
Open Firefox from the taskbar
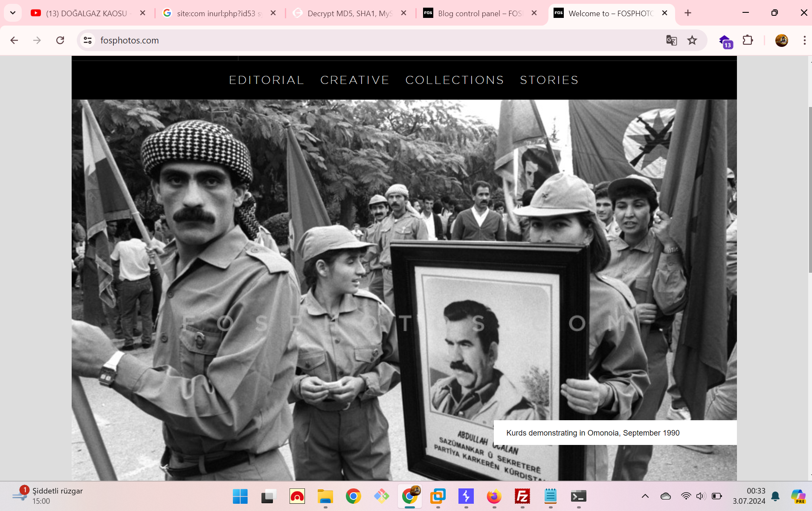point(494,496)
